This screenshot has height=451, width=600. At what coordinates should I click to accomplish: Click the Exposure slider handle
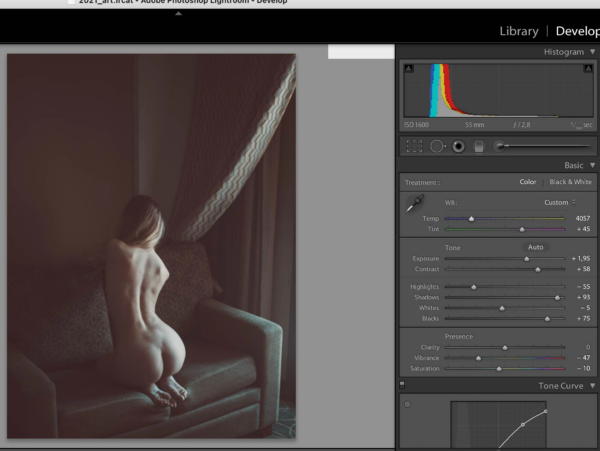tap(527, 258)
